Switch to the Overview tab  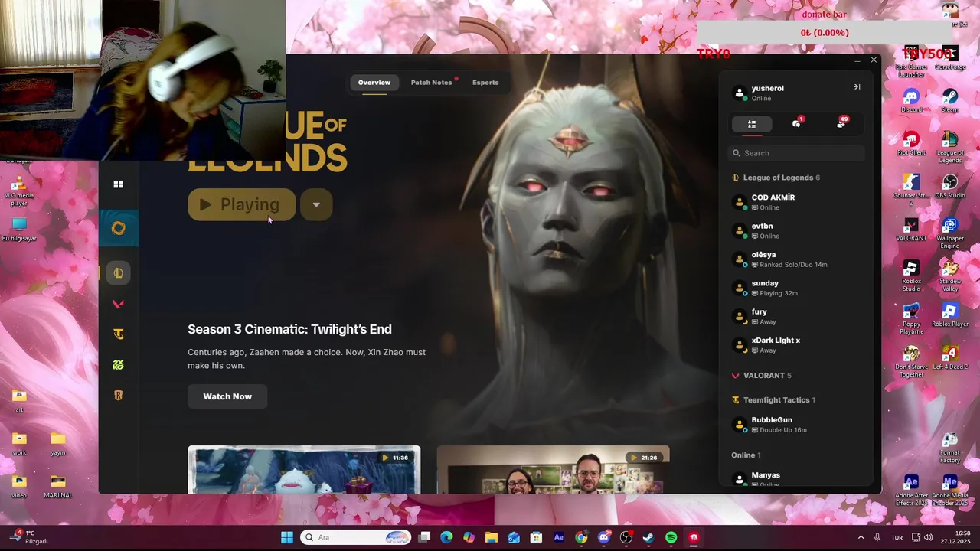coord(374,83)
